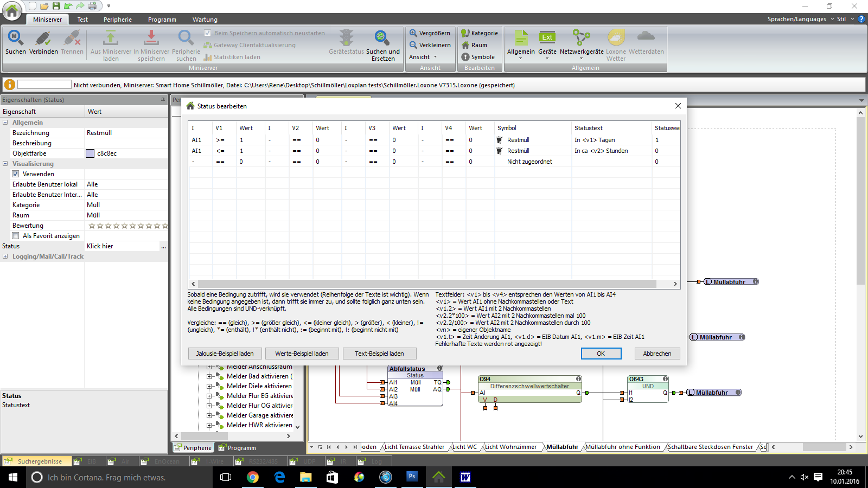Click the Vergrößern zoom icon
This screenshot has width=868, height=488.
(413, 33)
